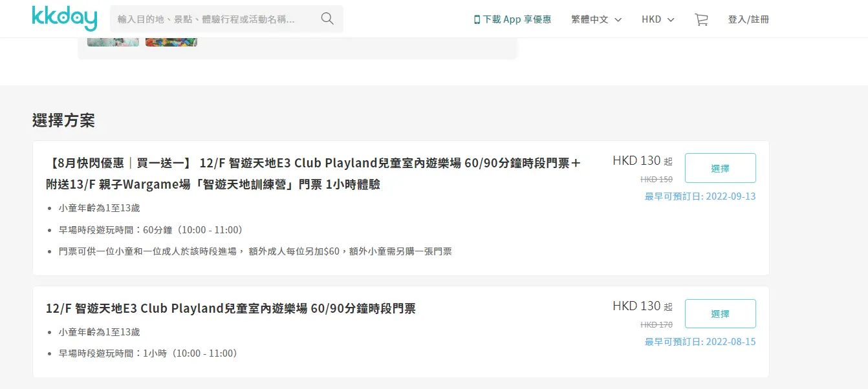Go to 登入/註冊 login page
The image size is (868, 389).
tap(748, 19)
